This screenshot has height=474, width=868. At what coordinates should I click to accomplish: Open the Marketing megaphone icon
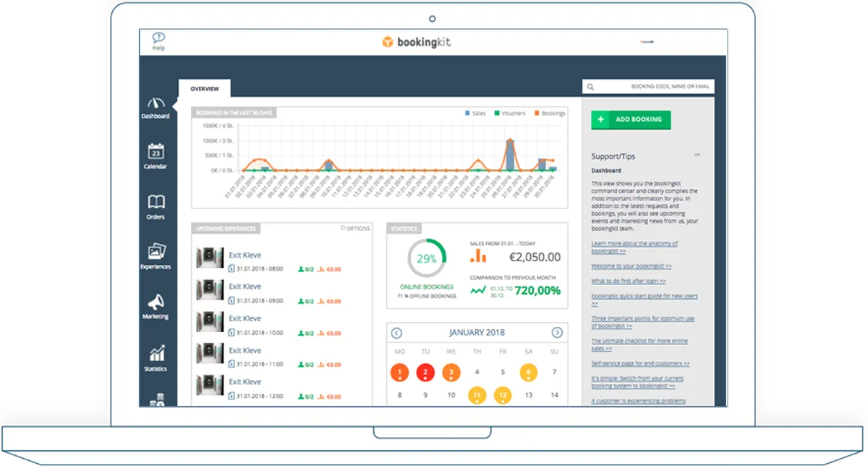156,302
